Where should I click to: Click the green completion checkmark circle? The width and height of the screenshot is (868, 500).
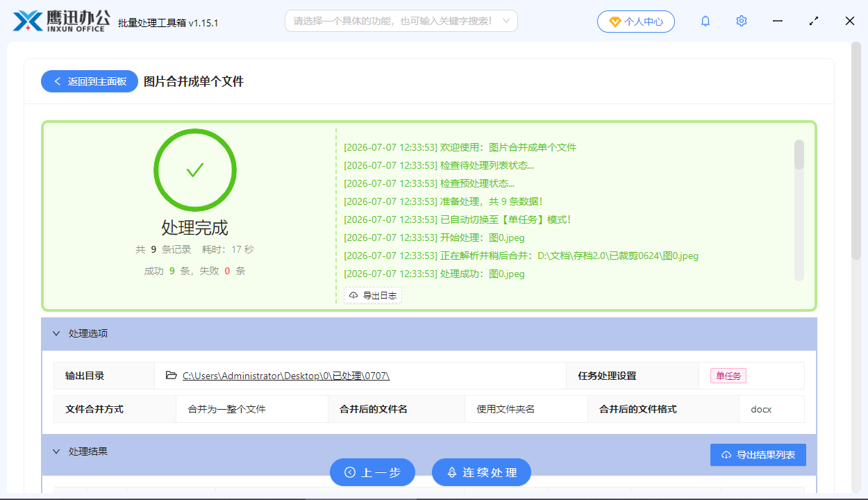tap(195, 170)
